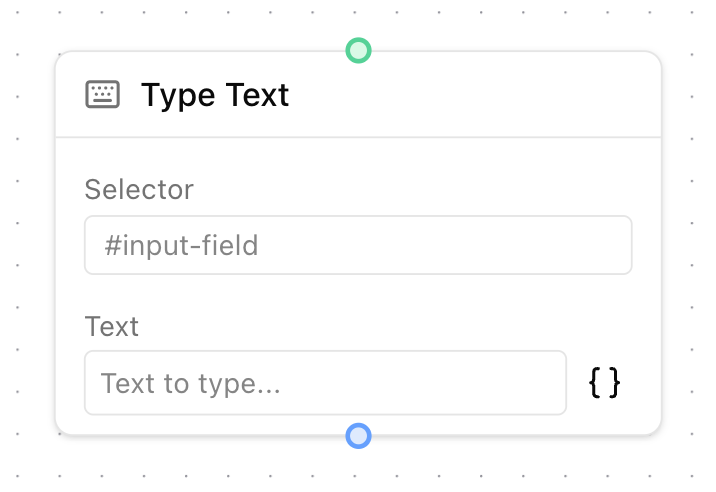This screenshot has width=716, height=492.
Task: Select node via empty header area right of title
Action: point(480,95)
